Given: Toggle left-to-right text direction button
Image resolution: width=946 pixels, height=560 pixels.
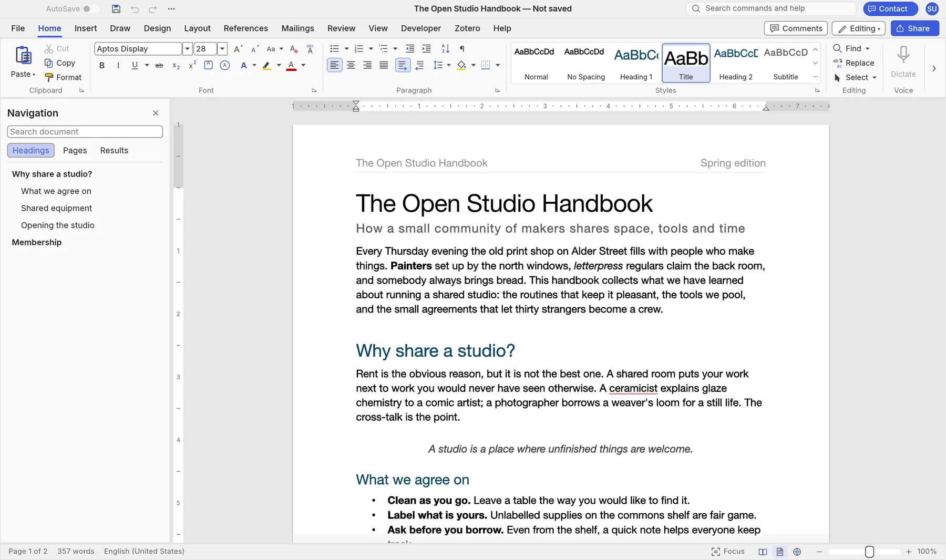Looking at the screenshot, I should click(x=402, y=65).
